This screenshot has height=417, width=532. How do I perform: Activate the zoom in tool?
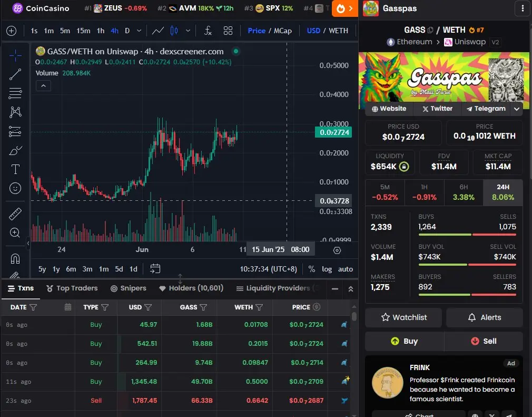pyautogui.click(x=15, y=232)
